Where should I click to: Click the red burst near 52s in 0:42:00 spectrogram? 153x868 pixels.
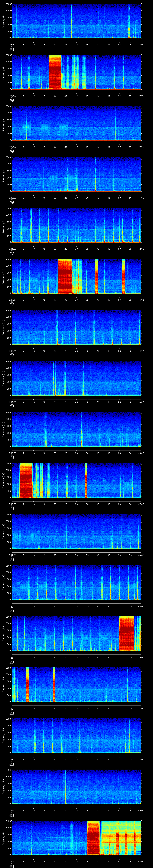tap(123, 276)
